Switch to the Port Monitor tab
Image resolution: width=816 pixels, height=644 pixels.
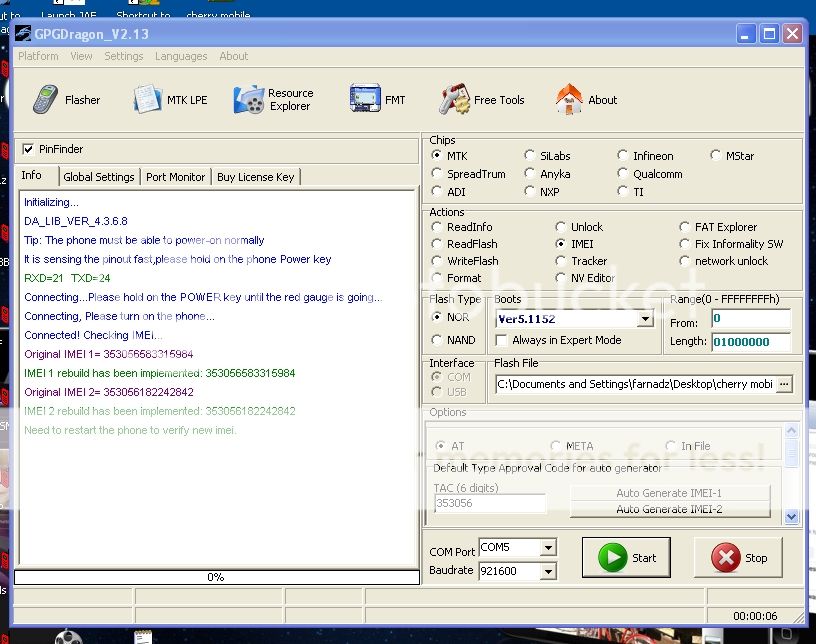[175, 177]
